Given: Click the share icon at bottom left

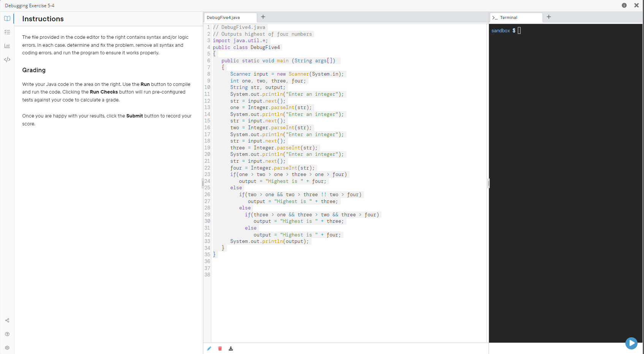Looking at the screenshot, I should coord(7,321).
